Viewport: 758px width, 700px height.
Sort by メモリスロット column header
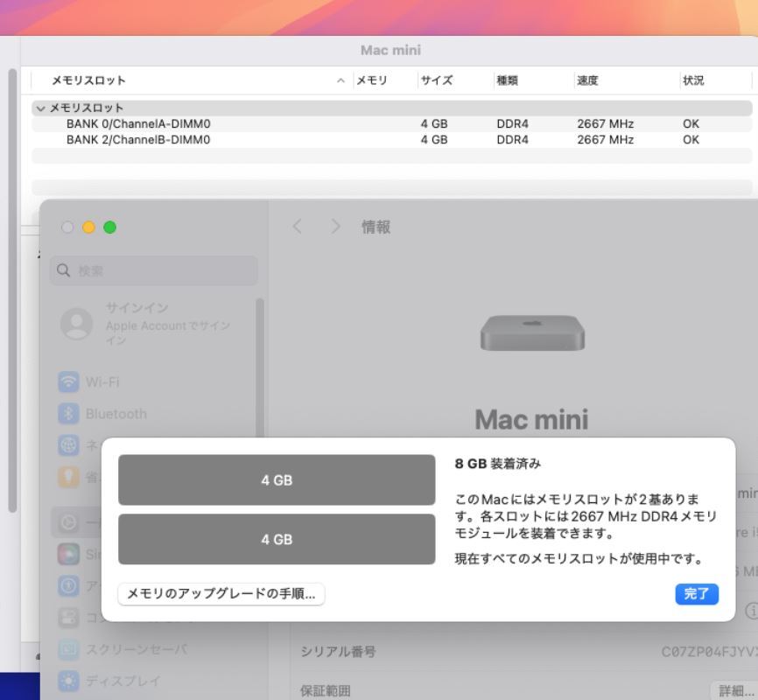[x=89, y=80]
